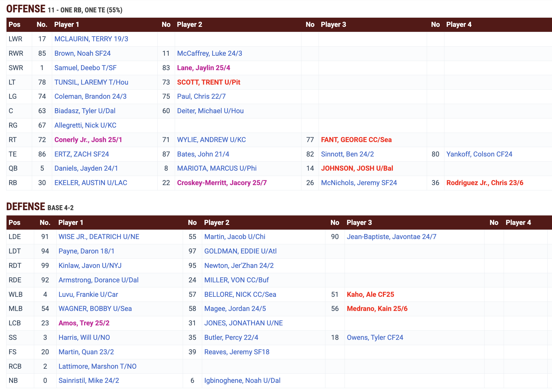
Task: Click Yankoff, Colson CF24 link
Action: (479, 154)
